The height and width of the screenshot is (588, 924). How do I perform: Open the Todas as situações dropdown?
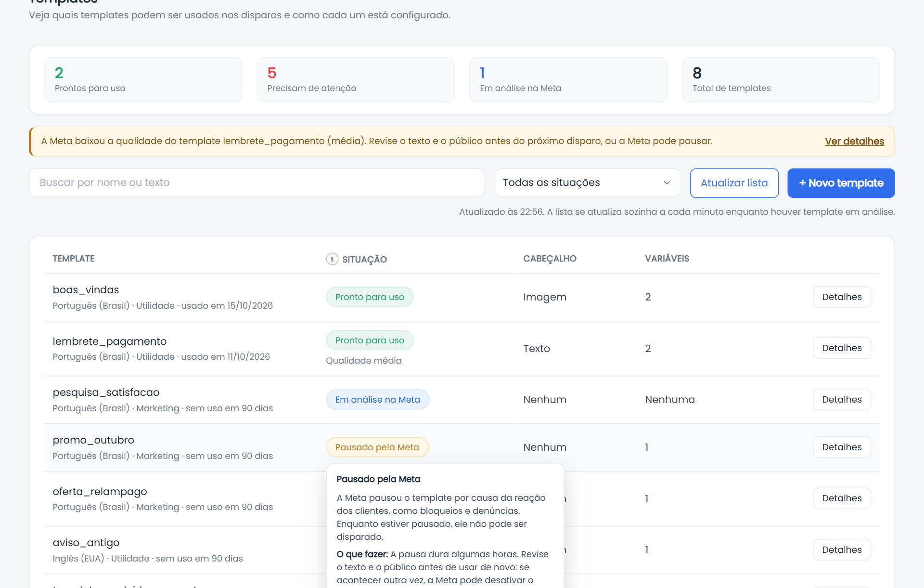(x=587, y=183)
